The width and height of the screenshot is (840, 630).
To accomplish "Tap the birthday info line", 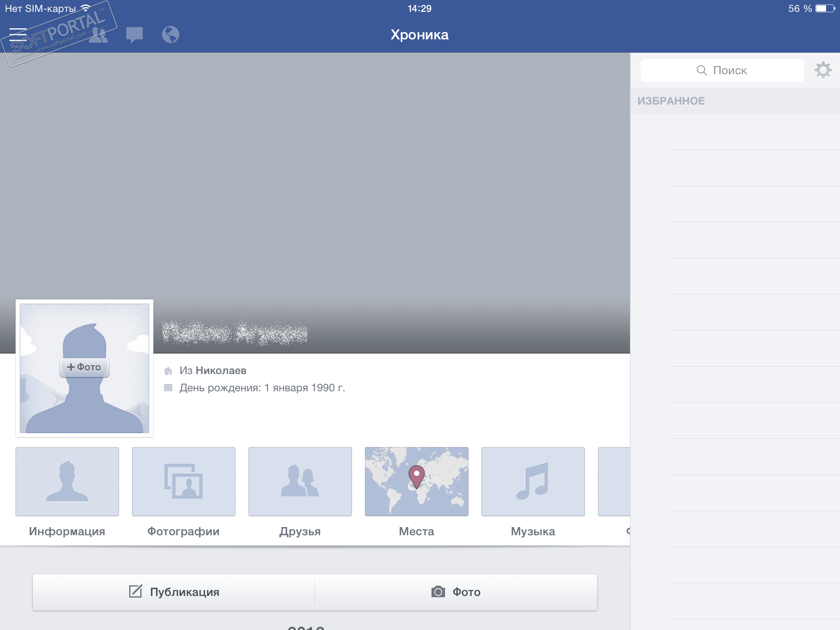I will click(262, 388).
